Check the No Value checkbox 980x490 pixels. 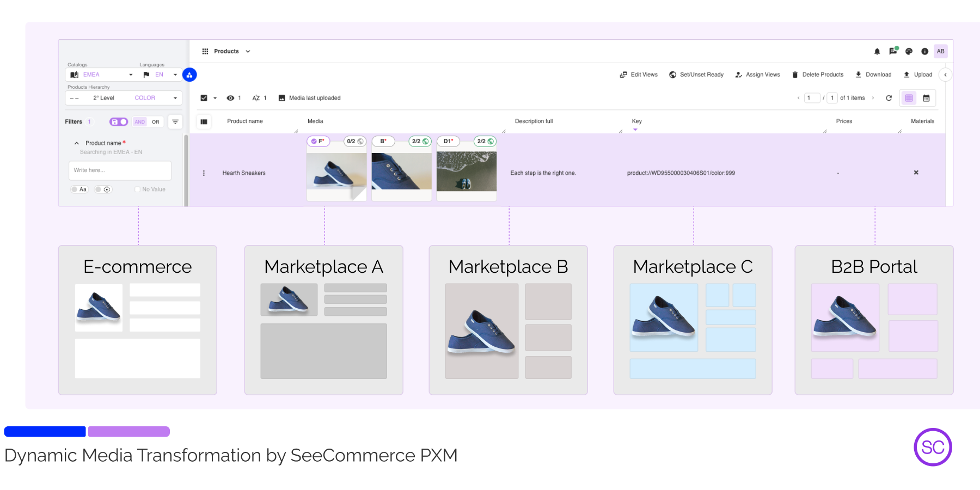point(137,189)
